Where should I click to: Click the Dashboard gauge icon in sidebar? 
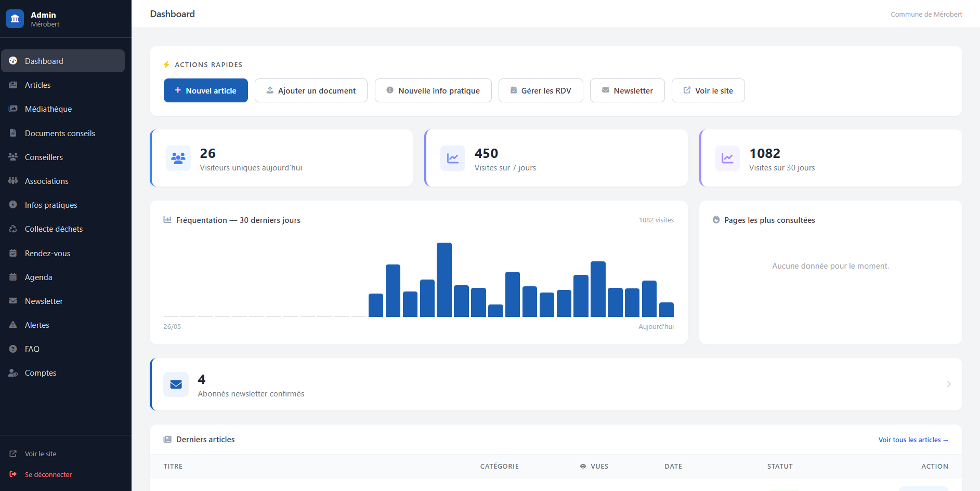pyautogui.click(x=13, y=61)
